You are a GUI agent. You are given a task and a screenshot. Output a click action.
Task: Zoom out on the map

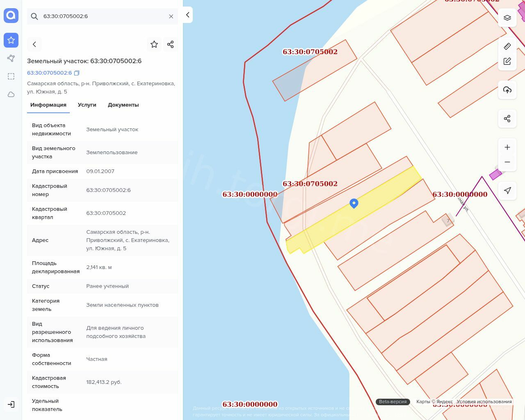507,162
